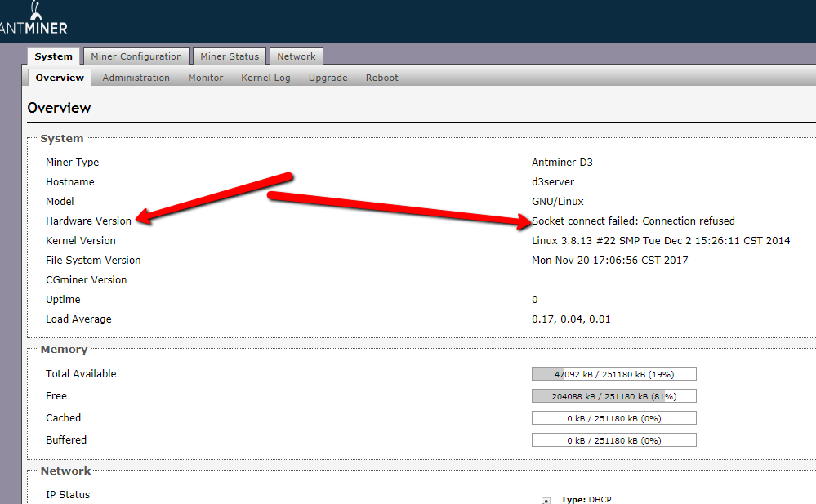The width and height of the screenshot is (816, 504).
Task: Click the Free memory usage bar
Action: coord(613,396)
